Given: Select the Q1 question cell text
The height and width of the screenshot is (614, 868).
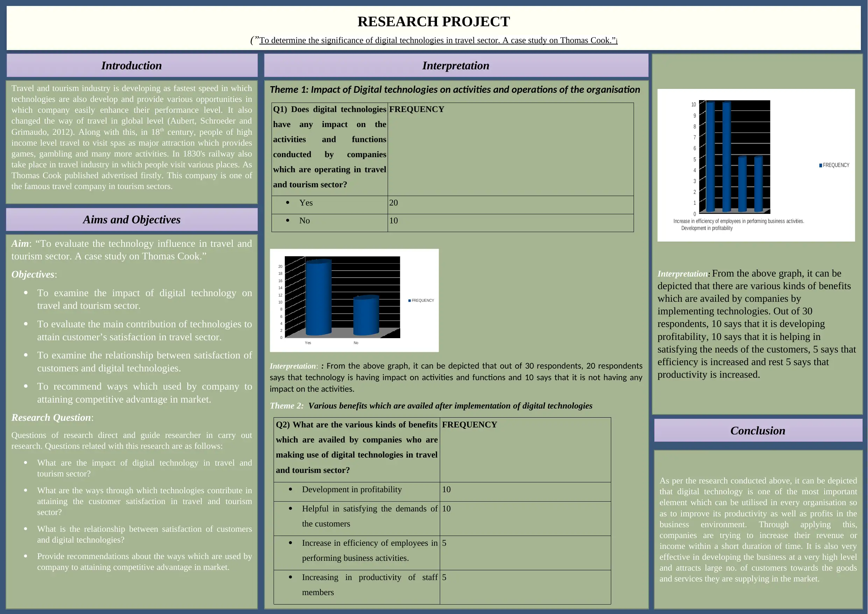Looking at the screenshot, I should (330, 147).
